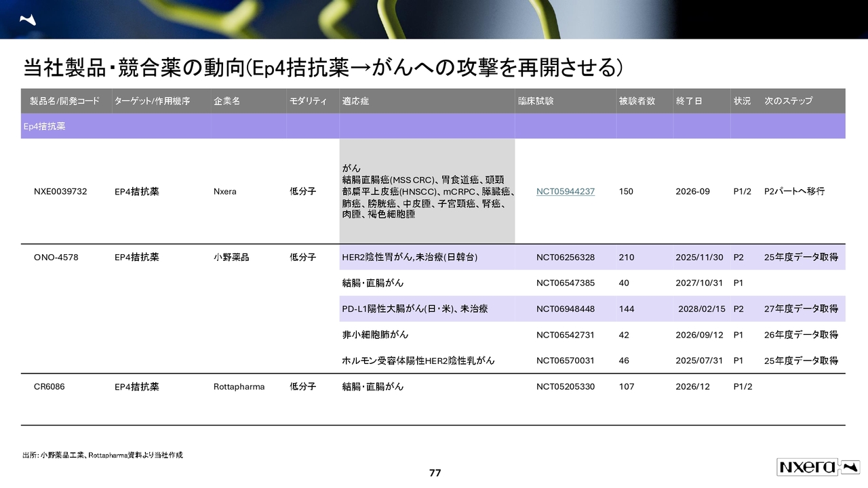Click the small white logo in top banner
The image size is (868, 488).
28,19
